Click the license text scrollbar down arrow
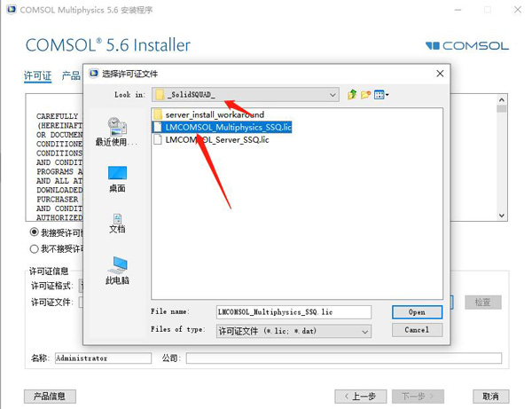The image size is (532, 409). [x=502, y=216]
